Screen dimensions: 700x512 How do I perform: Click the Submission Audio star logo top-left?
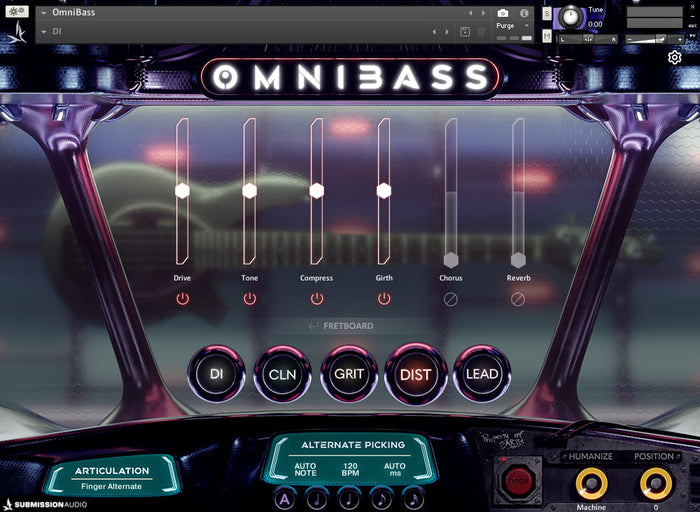[x=17, y=33]
